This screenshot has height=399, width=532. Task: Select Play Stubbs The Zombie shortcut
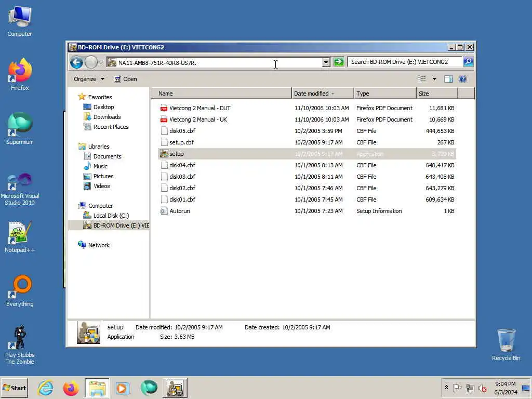[20, 345]
